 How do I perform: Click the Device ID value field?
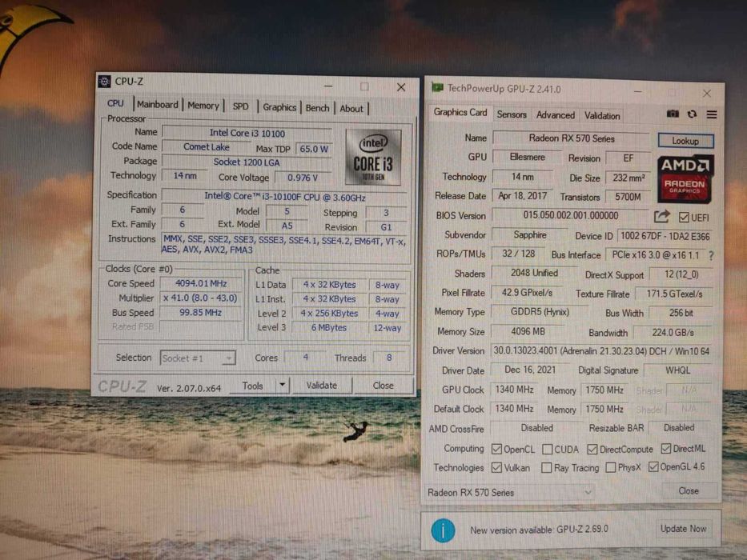tap(665, 236)
